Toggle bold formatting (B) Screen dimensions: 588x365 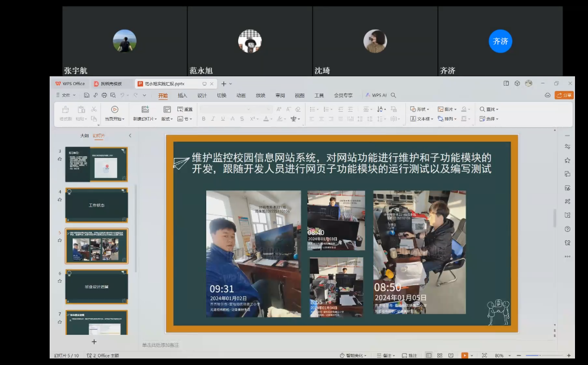[x=204, y=119]
